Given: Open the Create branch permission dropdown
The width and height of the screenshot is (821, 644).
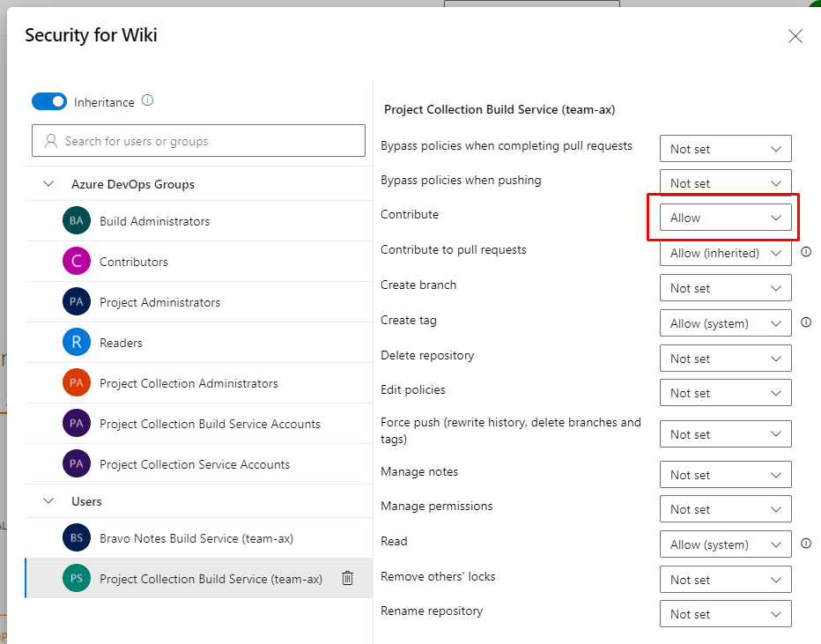Looking at the screenshot, I should tap(725, 288).
